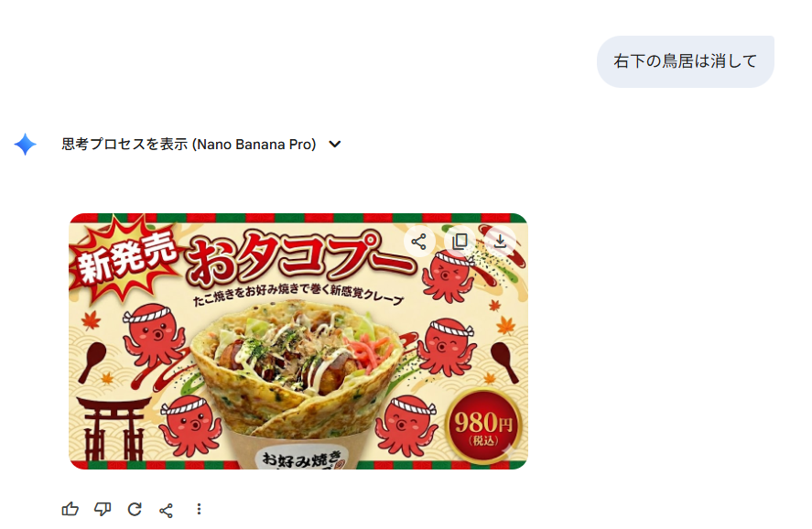Select the 右下の鳥居は消して message bubble
Screen dimensions: 812x529
coord(685,61)
